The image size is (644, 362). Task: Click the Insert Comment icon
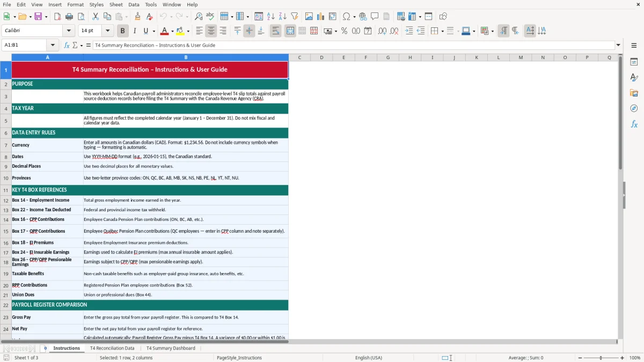coord(375,17)
